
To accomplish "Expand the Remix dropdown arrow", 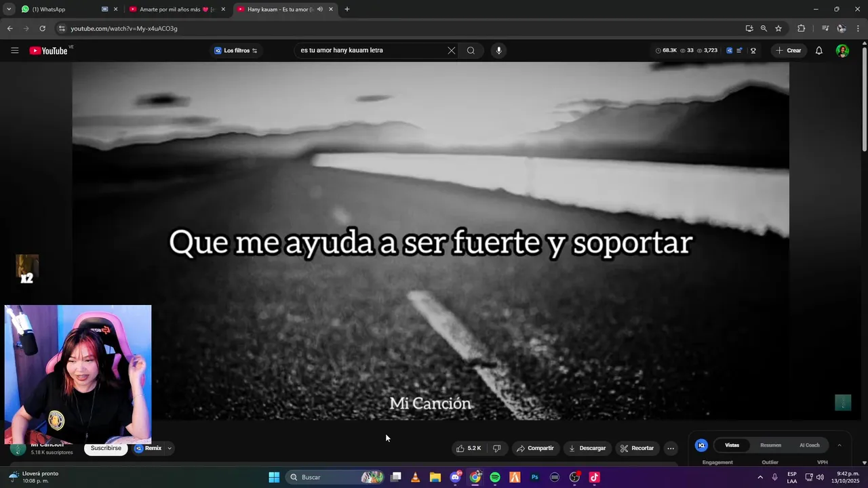I will 170,448.
